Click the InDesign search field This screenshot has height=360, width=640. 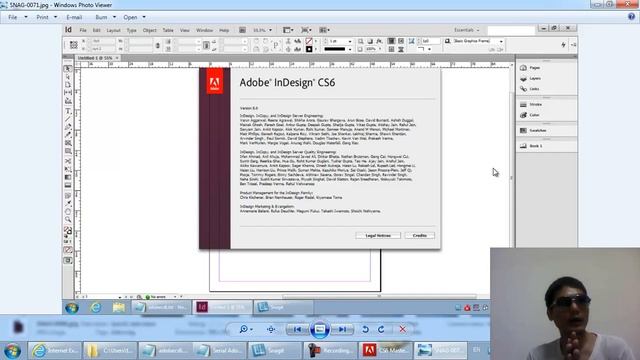[x=511, y=30]
